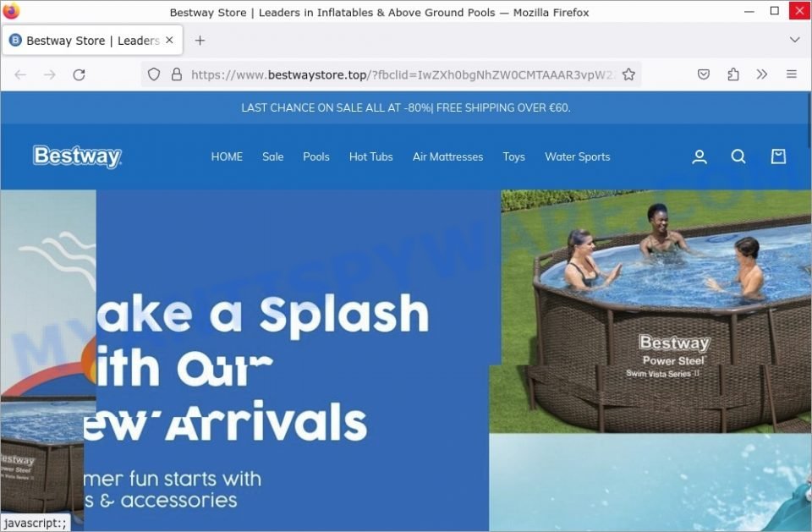Image resolution: width=812 pixels, height=532 pixels.
Task: Bookmark this page with the star icon
Action: [628, 74]
